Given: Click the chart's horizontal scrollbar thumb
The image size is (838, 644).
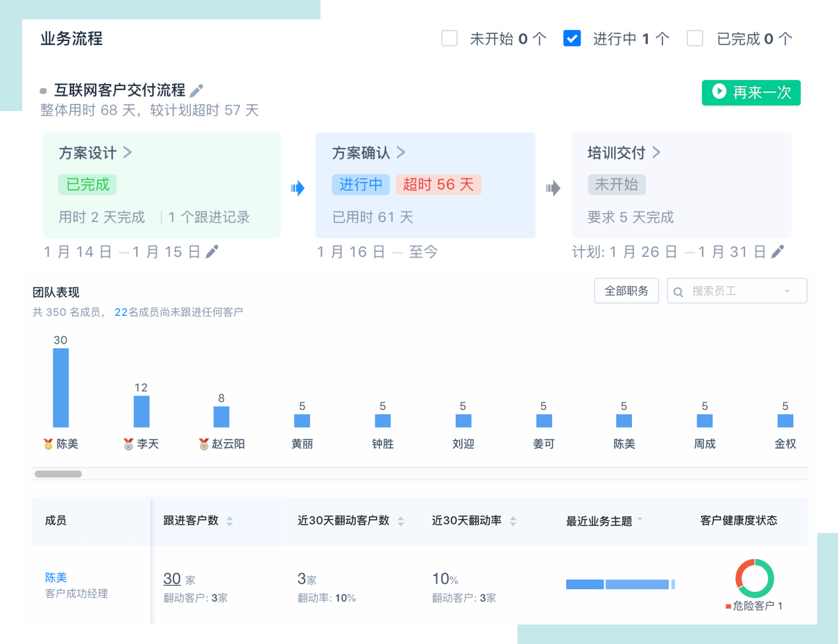Looking at the screenshot, I should [58, 474].
